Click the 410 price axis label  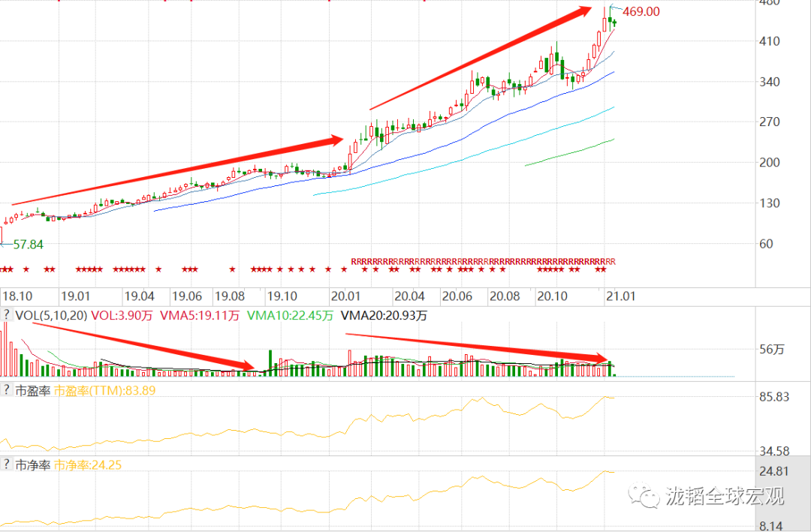pyautogui.click(x=770, y=41)
